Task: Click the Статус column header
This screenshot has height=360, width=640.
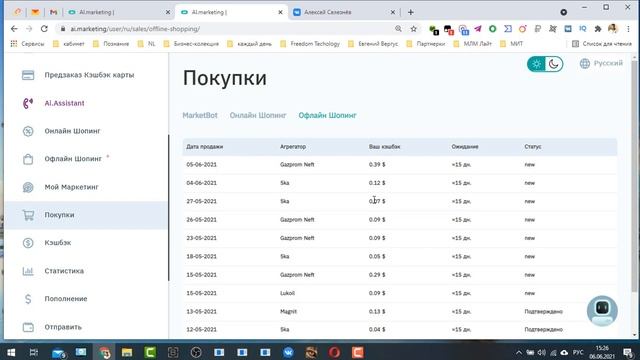Action: (x=533, y=147)
